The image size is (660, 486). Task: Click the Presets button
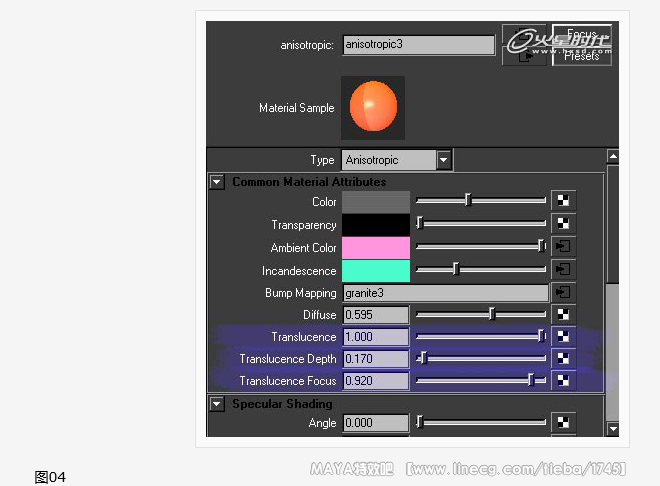581,57
